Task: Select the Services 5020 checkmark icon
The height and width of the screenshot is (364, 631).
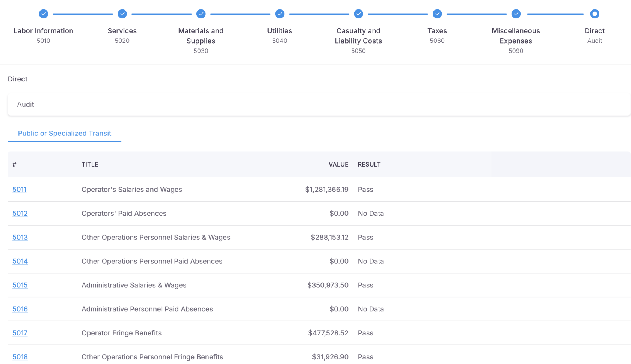Action: (x=122, y=14)
